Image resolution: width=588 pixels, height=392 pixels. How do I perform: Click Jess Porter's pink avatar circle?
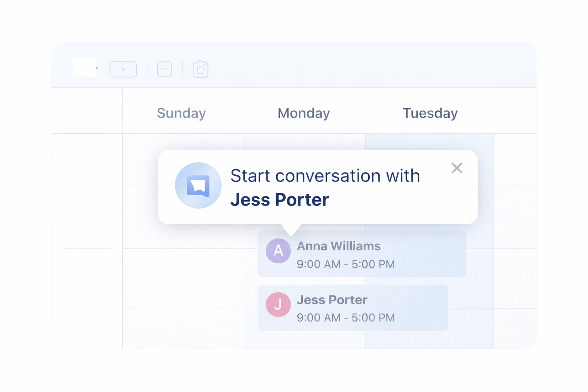pos(278,305)
